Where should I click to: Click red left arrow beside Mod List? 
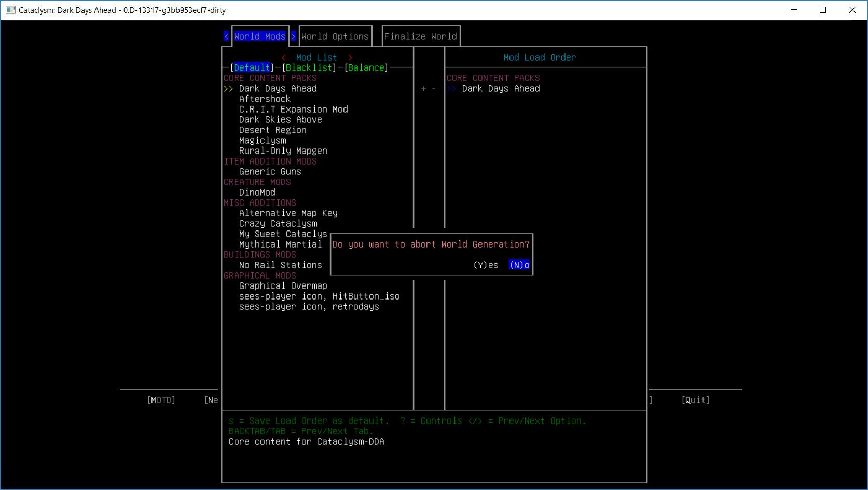283,58
